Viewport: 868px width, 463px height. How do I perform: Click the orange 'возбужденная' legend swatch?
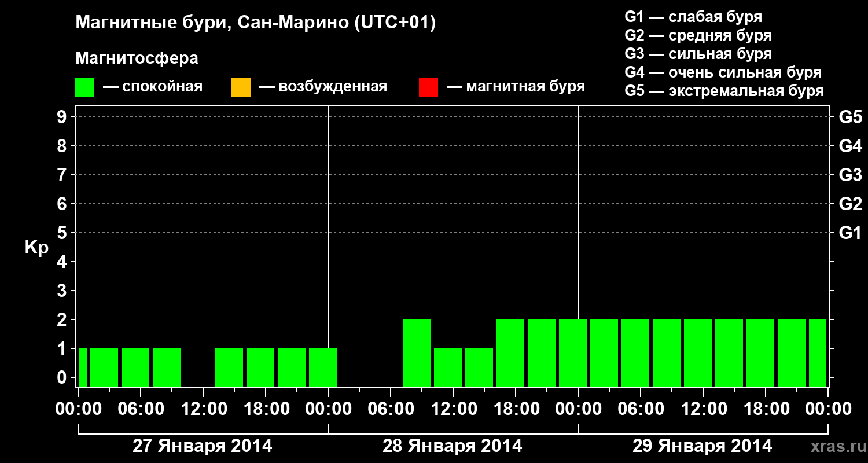[241, 87]
